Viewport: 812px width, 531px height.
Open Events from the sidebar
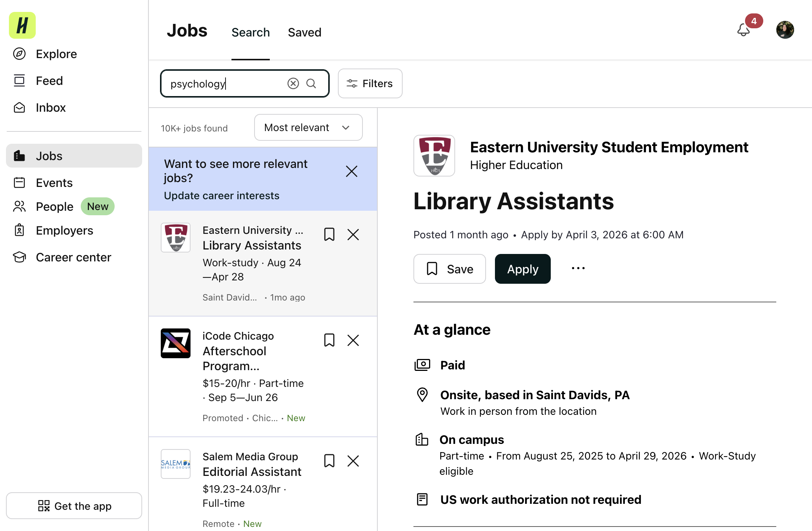click(x=42, y=182)
